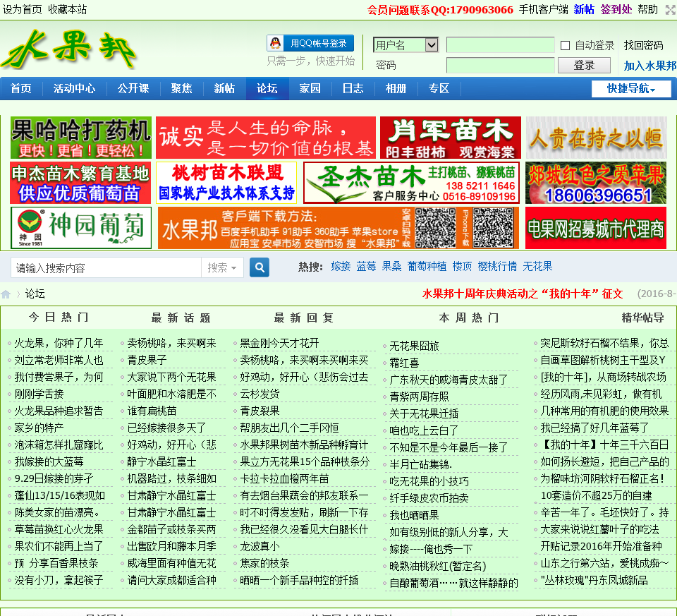
Task: Open 日志 in navigation bar
Action: [353, 89]
